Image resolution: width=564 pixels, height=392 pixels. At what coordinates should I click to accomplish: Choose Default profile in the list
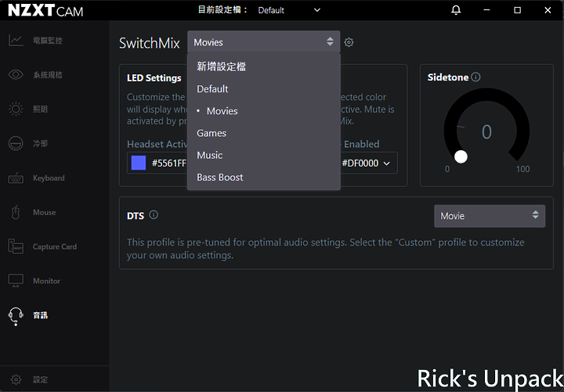pos(264,88)
